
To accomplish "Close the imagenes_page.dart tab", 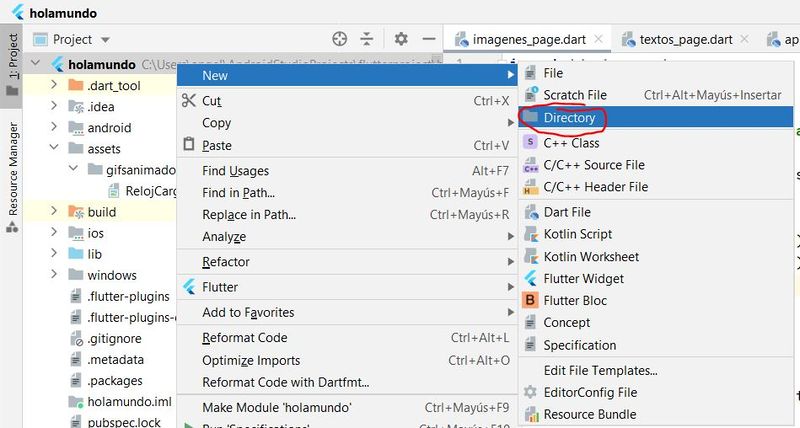I will click(598, 39).
